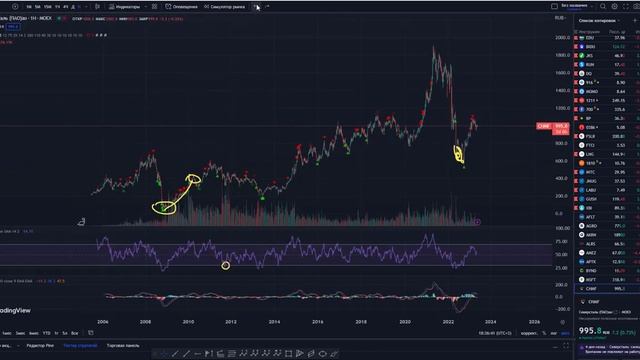The height and width of the screenshot is (360, 640).
Task: Select ellipse drawing tool
Action: pyautogui.click(x=322, y=353)
